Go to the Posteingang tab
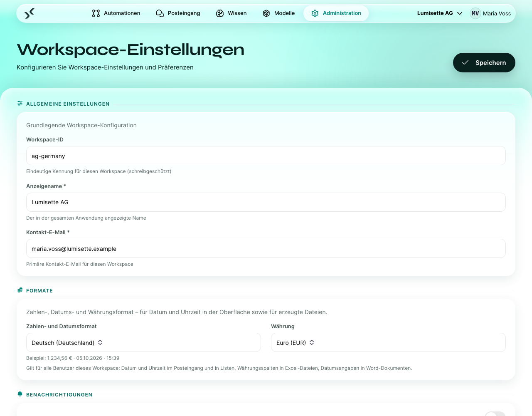The image size is (532, 416). 178,13
